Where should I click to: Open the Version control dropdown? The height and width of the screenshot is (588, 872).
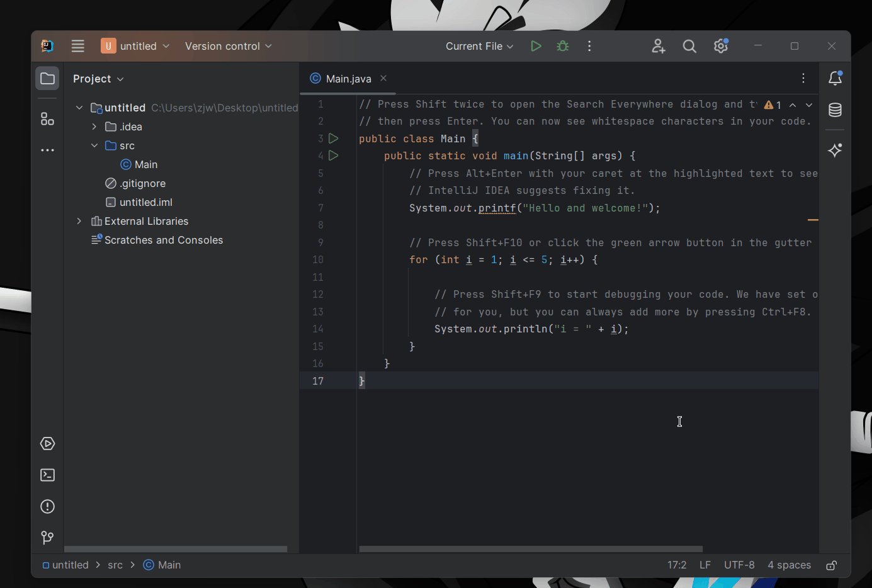[x=229, y=46]
